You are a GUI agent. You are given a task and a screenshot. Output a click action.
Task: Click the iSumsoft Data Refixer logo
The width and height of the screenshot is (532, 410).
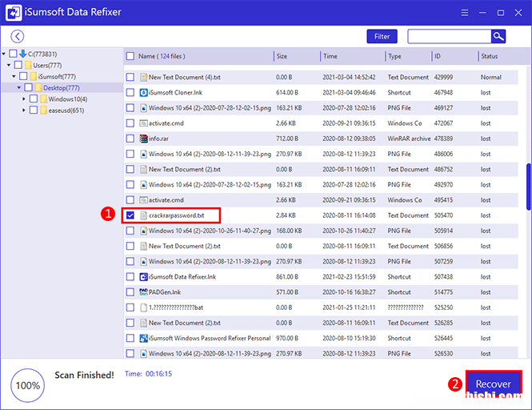click(14, 13)
